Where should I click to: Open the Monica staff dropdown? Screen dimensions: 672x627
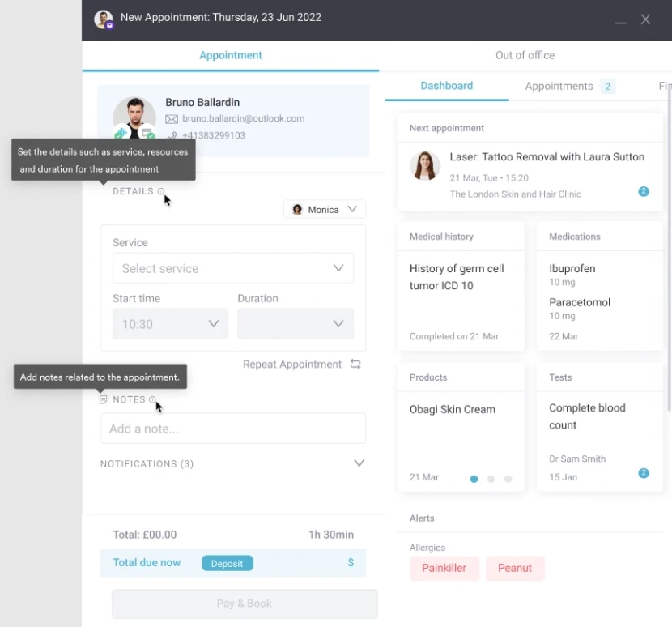[325, 209]
